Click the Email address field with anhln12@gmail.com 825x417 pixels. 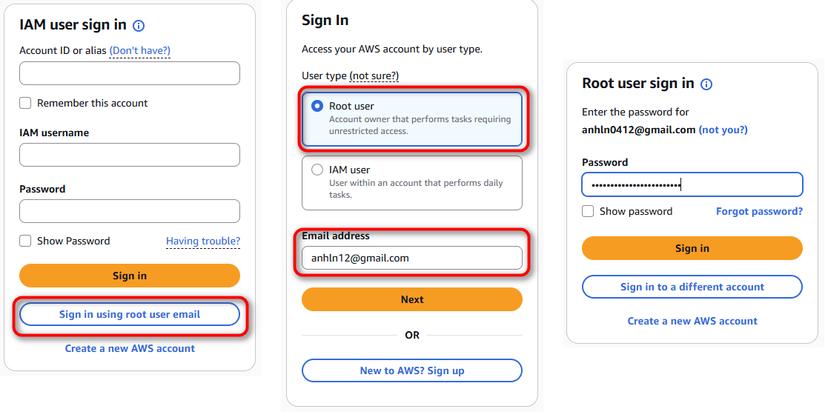[x=412, y=258]
